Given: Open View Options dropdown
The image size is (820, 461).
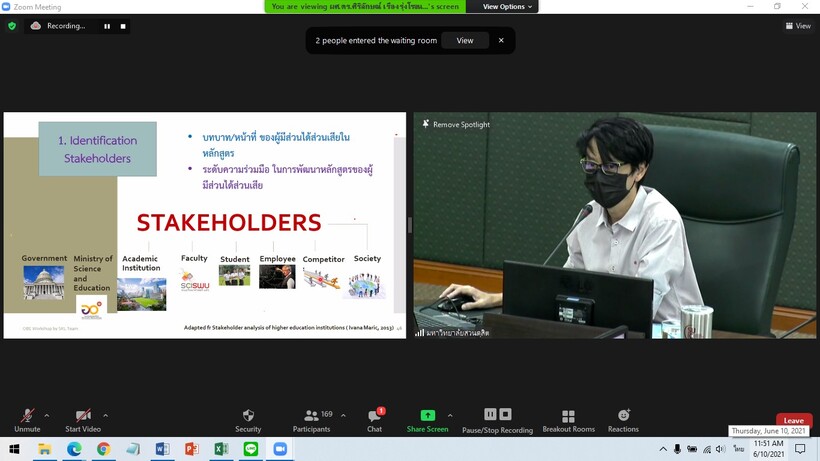Looking at the screenshot, I should pyautogui.click(x=507, y=7).
